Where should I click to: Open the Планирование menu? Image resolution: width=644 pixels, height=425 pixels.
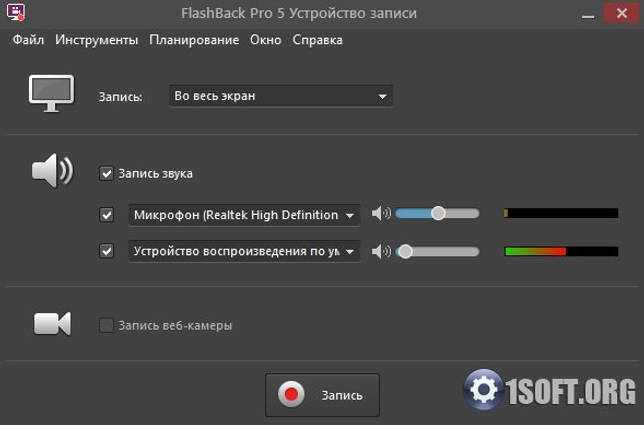click(194, 40)
